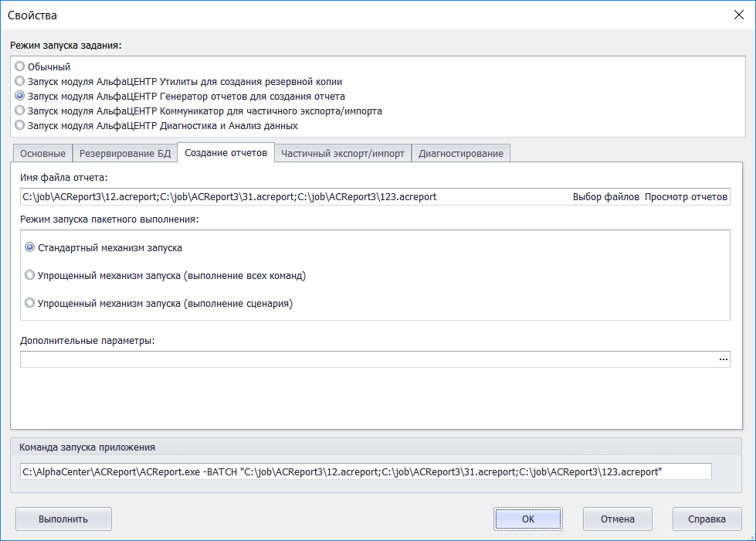Go to Частичный экспорт/импорт tab
The image size is (756, 541).
point(342,153)
